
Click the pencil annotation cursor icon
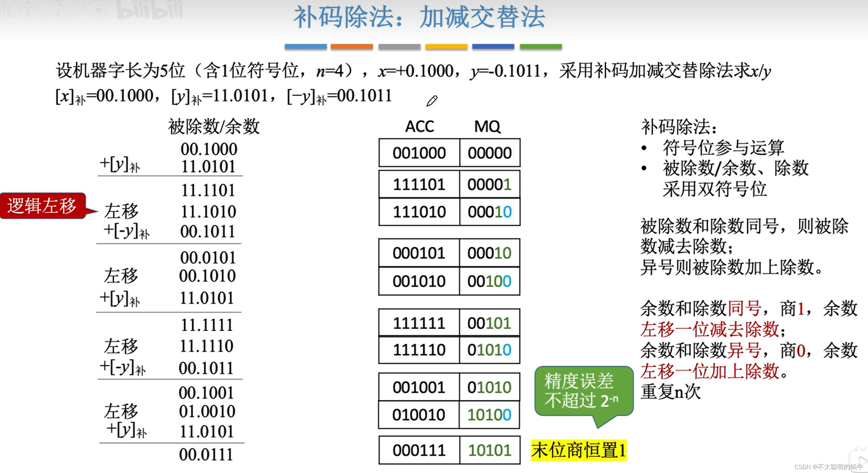[x=432, y=101]
